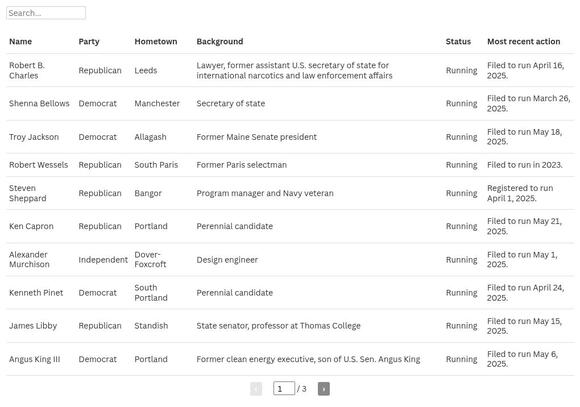The width and height of the screenshot is (580, 407).
Task: Select Alexander Murchison name cell
Action: click(29, 259)
